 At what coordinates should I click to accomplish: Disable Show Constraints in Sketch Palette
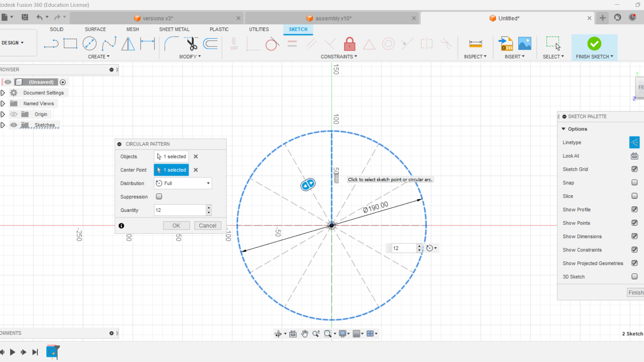tap(634, 250)
